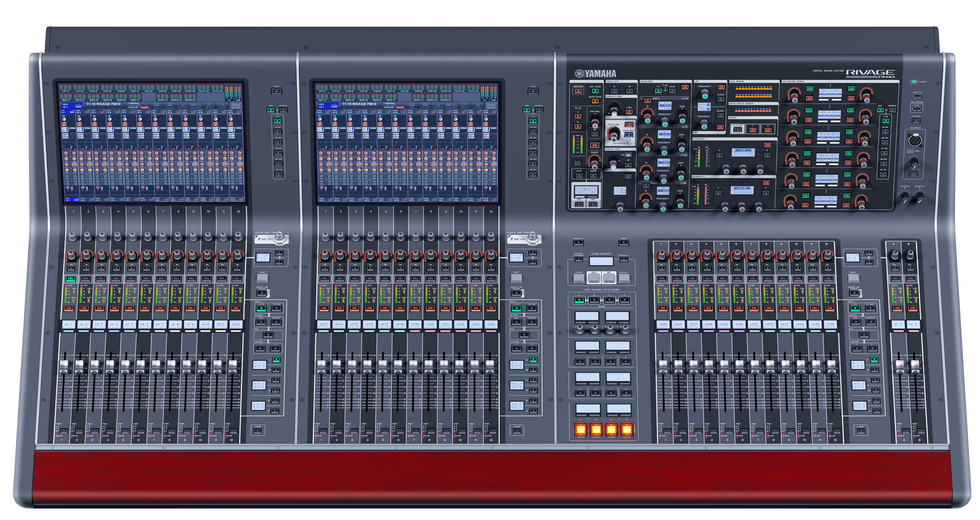Click the encoder knob on ch25 strip

click(x=661, y=255)
